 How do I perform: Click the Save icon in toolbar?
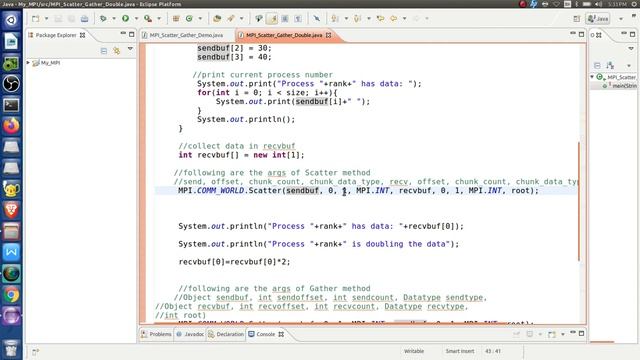click(58, 18)
